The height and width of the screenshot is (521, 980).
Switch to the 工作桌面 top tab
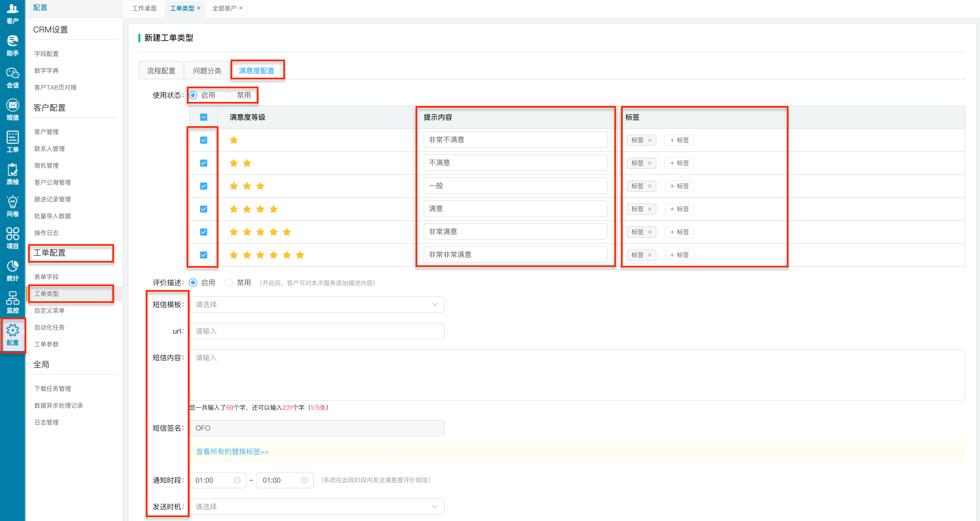pos(144,8)
